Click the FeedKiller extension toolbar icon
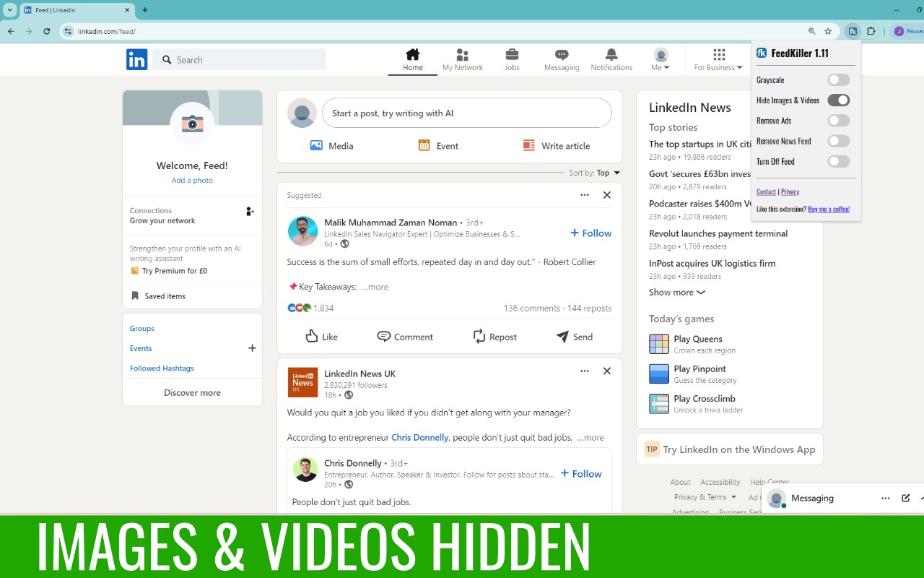 tap(853, 31)
